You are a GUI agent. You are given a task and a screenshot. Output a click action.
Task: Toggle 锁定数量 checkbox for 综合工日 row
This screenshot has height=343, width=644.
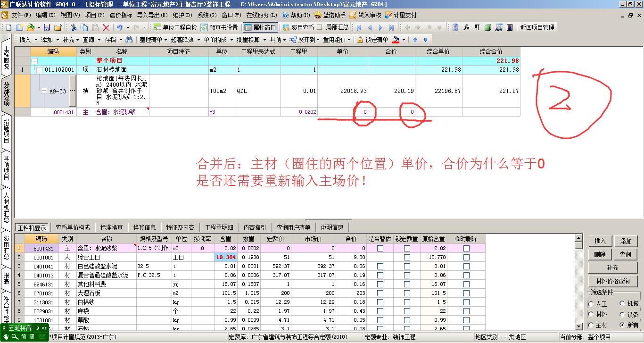(407, 257)
